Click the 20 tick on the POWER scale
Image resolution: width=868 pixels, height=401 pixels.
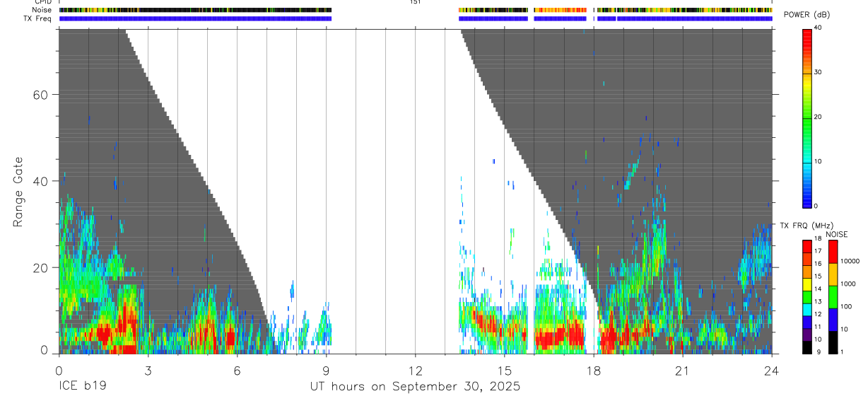[818, 117]
